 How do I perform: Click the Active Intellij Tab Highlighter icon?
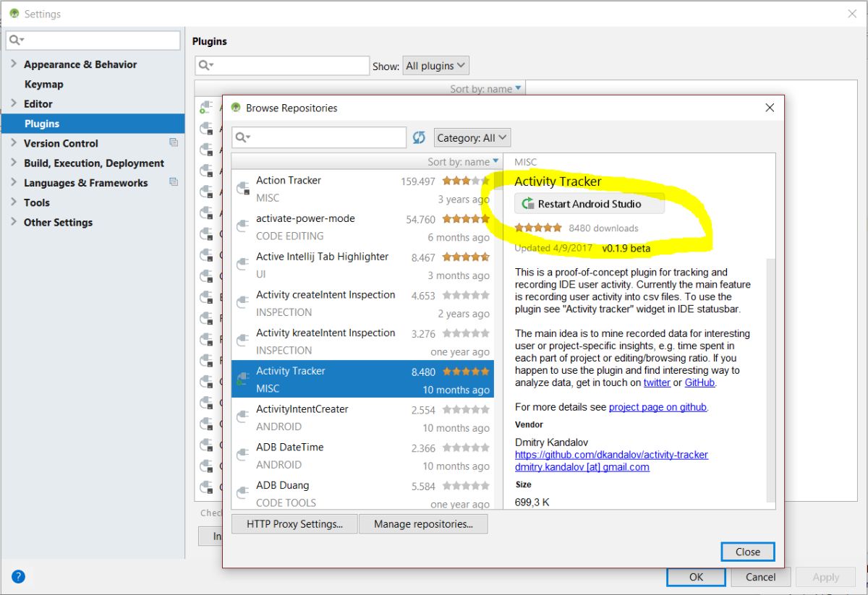coord(244,265)
